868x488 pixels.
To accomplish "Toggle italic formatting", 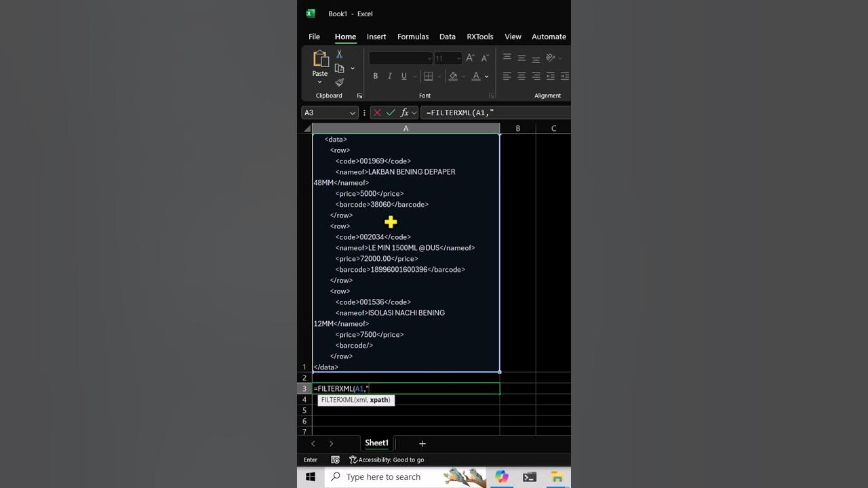I will coord(389,76).
